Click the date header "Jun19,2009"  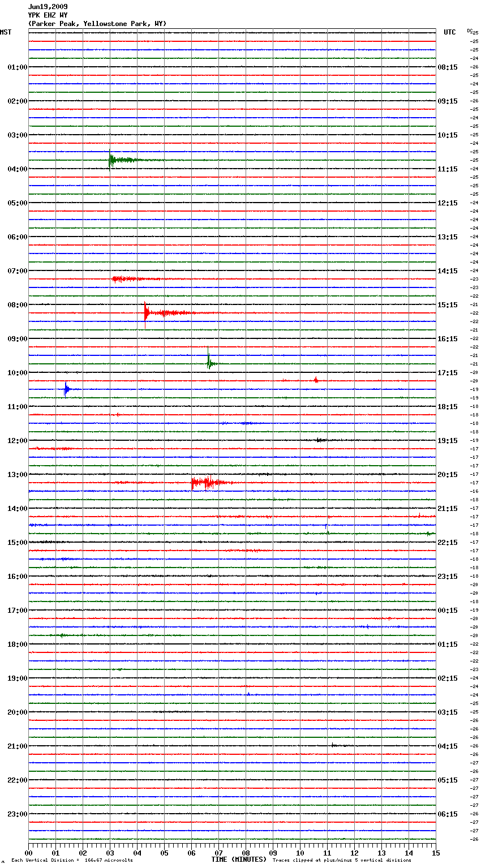48,7
